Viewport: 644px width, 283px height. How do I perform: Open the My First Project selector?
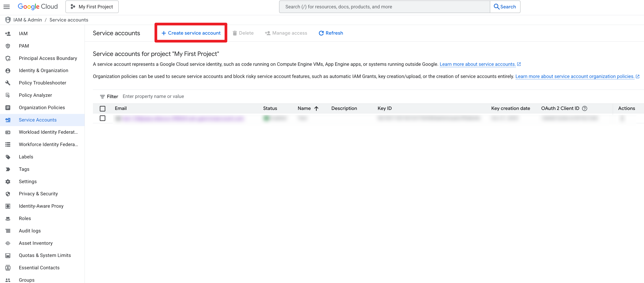(x=92, y=7)
